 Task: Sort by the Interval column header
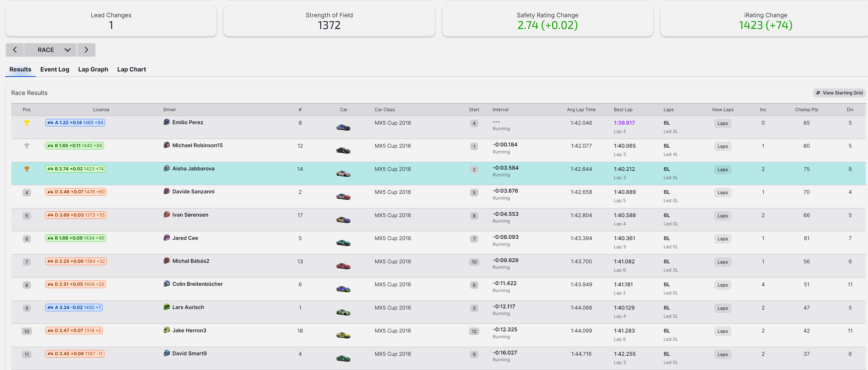click(x=500, y=109)
